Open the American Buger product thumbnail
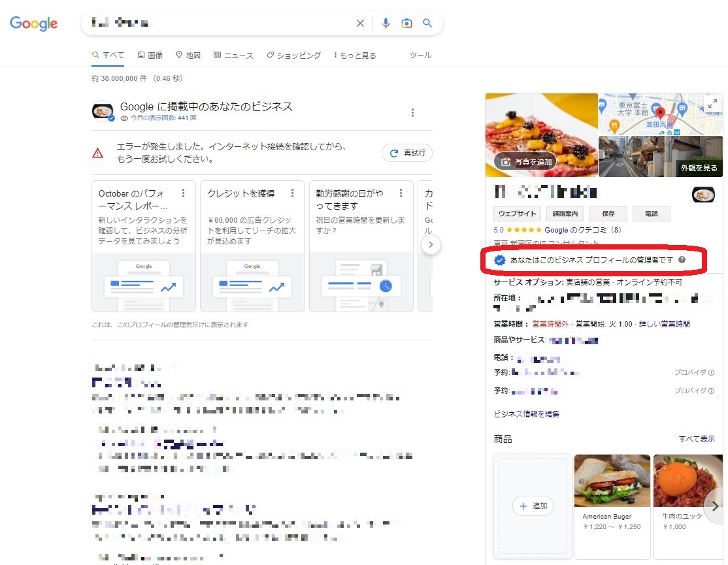 click(x=612, y=481)
